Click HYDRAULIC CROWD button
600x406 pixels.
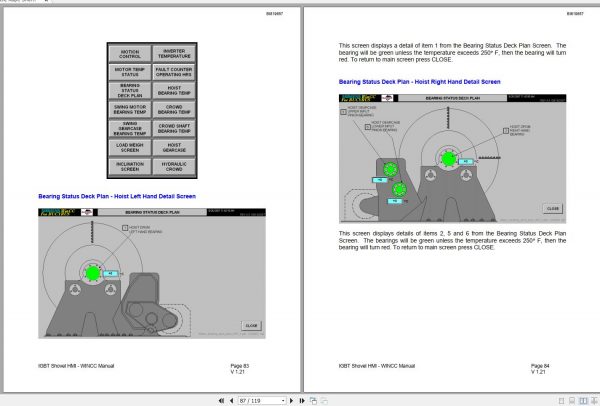pyautogui.click(x=174, y=166)
